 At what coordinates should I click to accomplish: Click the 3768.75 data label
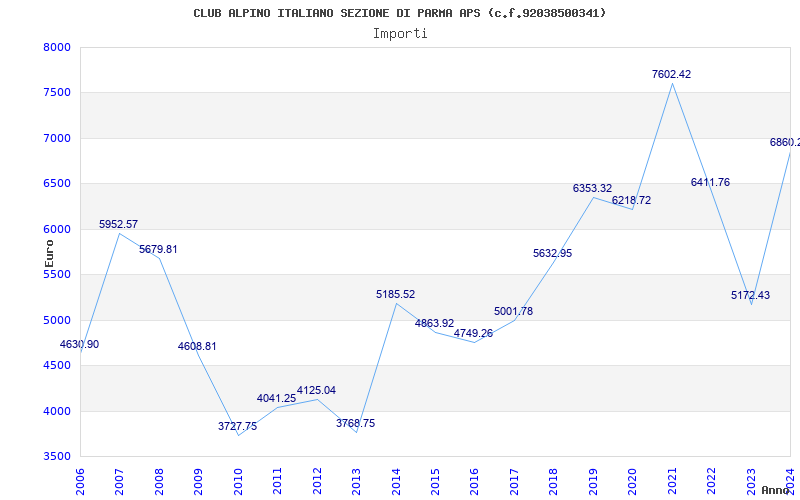[x=356, y=423]
